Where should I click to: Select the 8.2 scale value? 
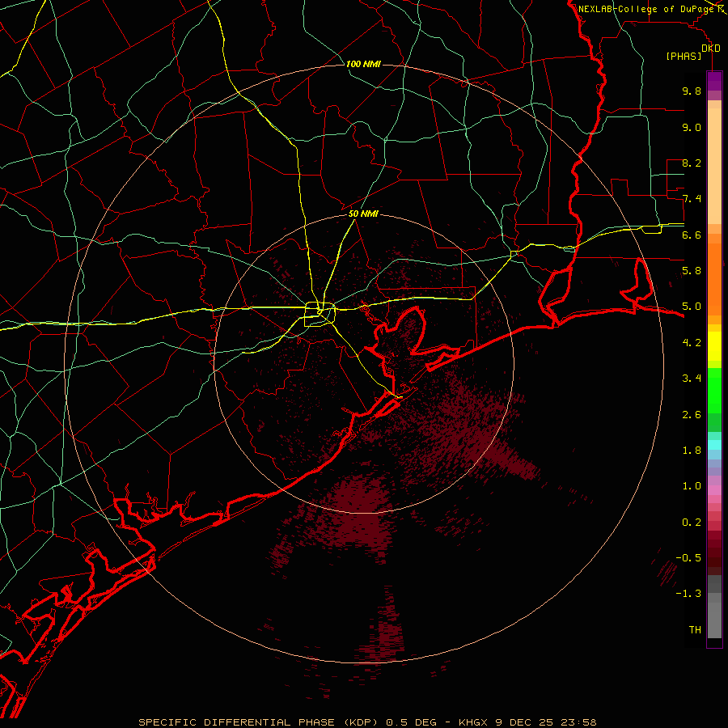click(692, 163)
